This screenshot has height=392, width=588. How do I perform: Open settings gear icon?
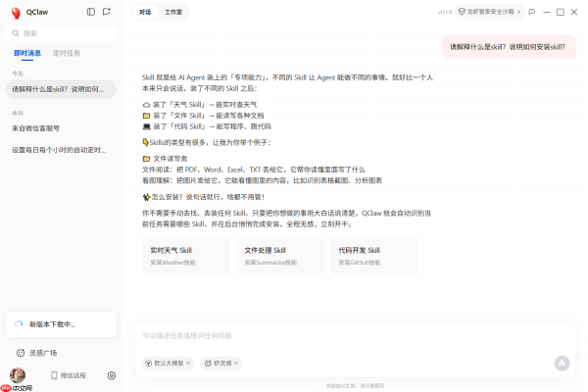coord(112,375)
